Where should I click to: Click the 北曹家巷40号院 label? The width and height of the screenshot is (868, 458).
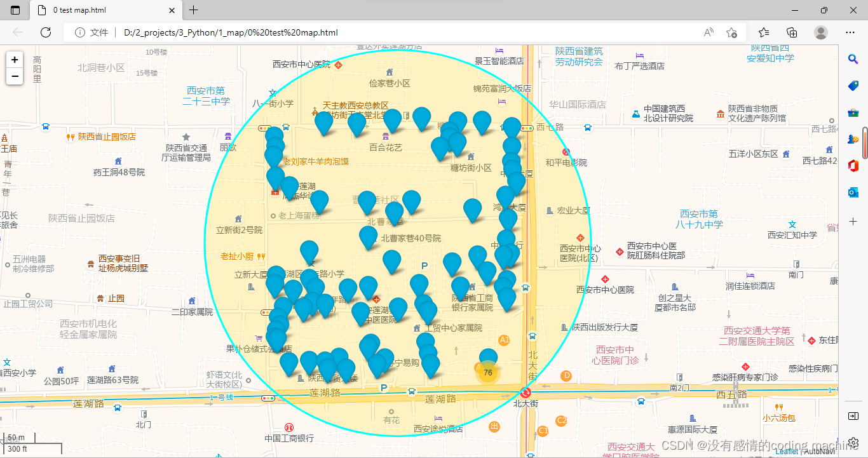[410, 238]
